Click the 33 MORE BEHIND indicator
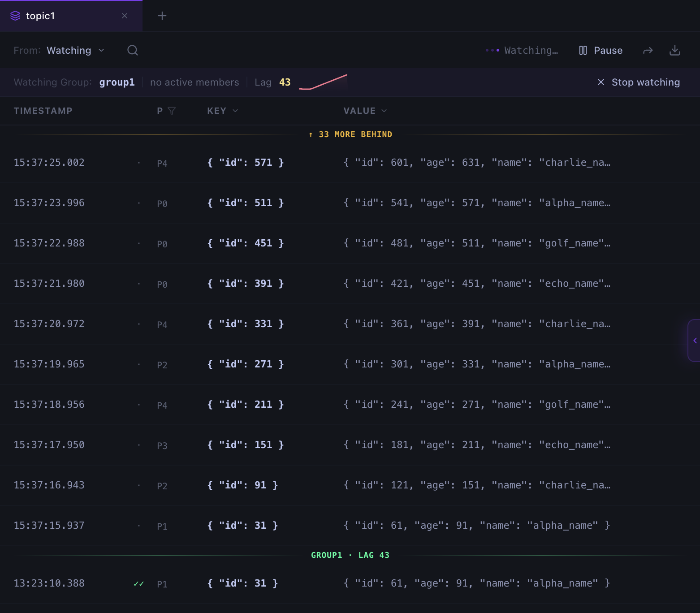Screen dimensions: 700x613 (x=350, y=134)
